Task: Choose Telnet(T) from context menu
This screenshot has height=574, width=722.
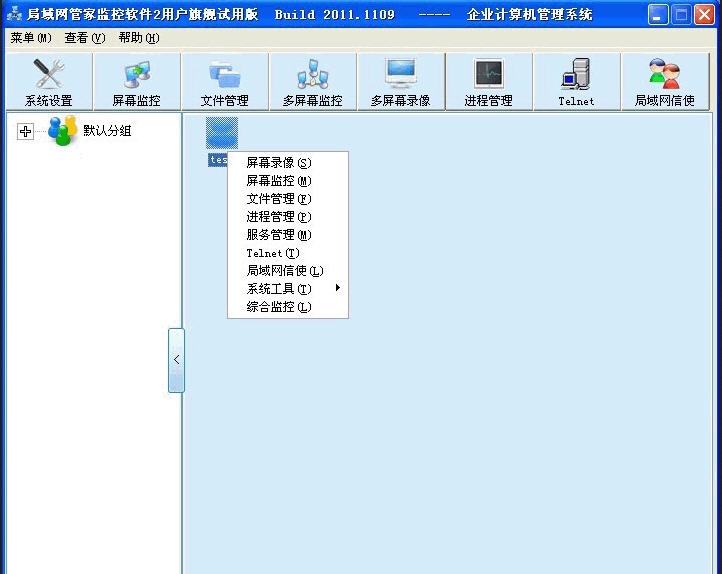Action: click(x=288, y=253)
